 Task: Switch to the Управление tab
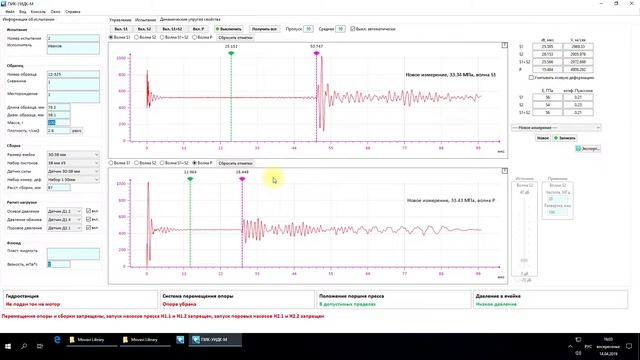pos(120,20)
